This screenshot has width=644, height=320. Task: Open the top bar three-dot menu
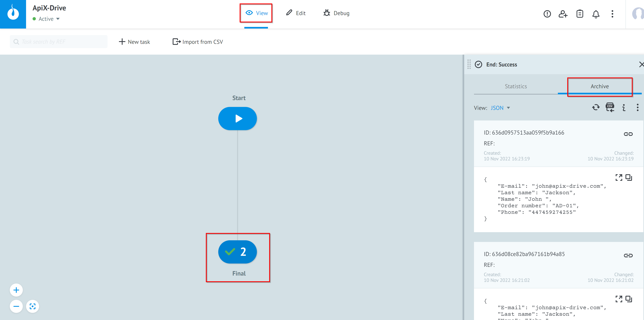tap(612, 14)
